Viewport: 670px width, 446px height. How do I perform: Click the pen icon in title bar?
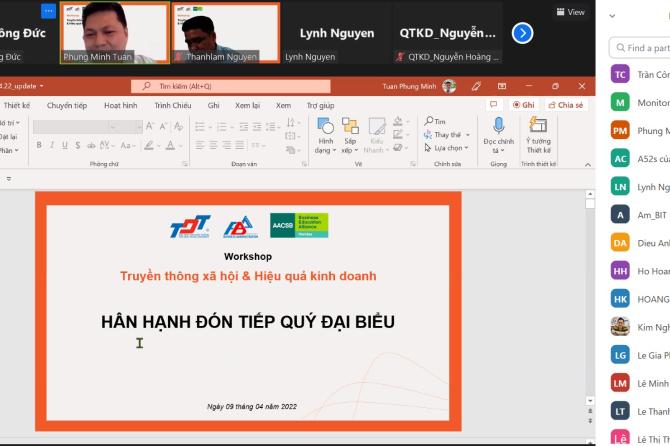[x=476, y=86]
